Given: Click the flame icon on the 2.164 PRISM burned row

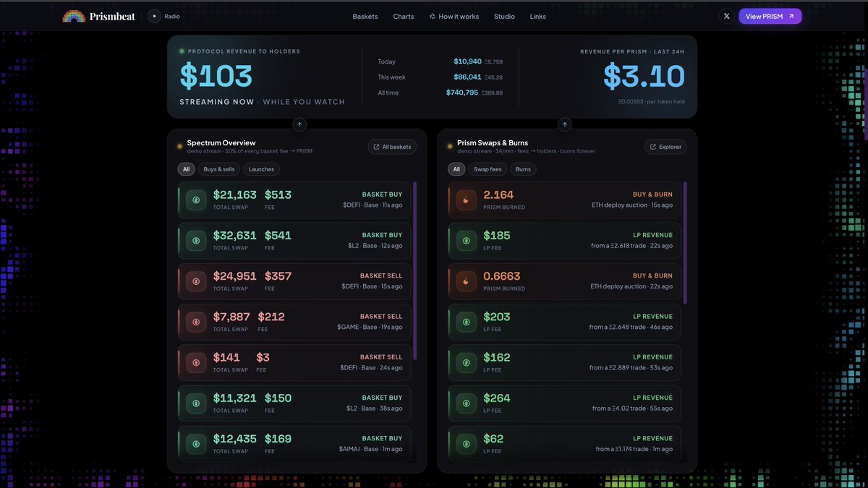Looking at the screenshot, I should coord(467,200).
